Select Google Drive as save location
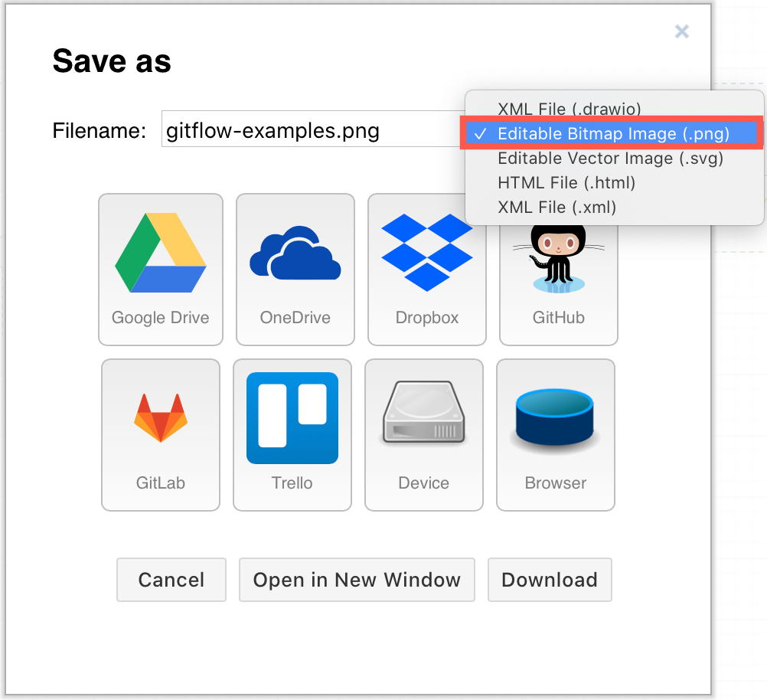 pyautogui.click(x=160, y=270)
